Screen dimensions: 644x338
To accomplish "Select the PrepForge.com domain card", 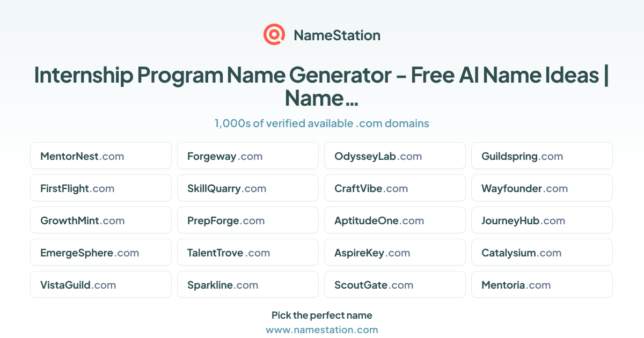I will 248,221.
